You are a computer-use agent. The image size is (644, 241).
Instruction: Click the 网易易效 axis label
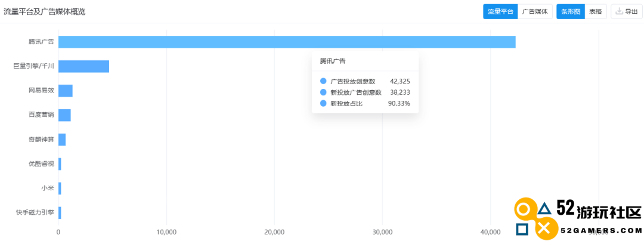point(41,91)
